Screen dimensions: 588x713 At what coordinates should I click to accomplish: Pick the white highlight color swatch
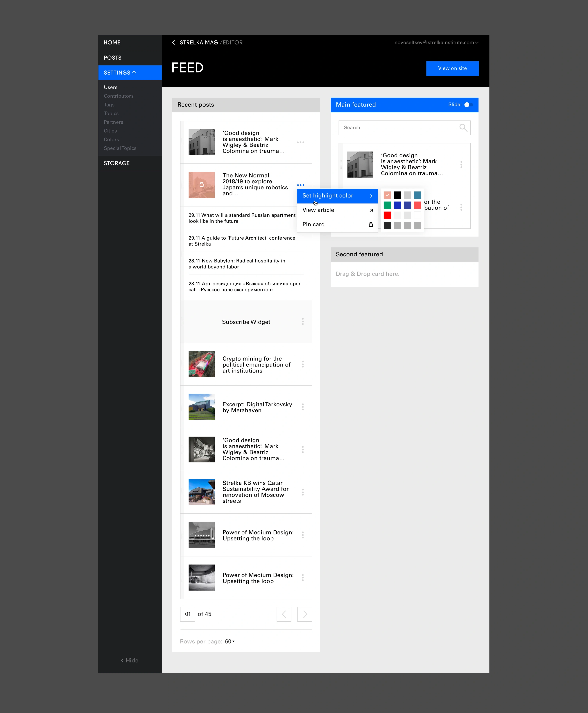pyautogui.click(x=417, y=215)
